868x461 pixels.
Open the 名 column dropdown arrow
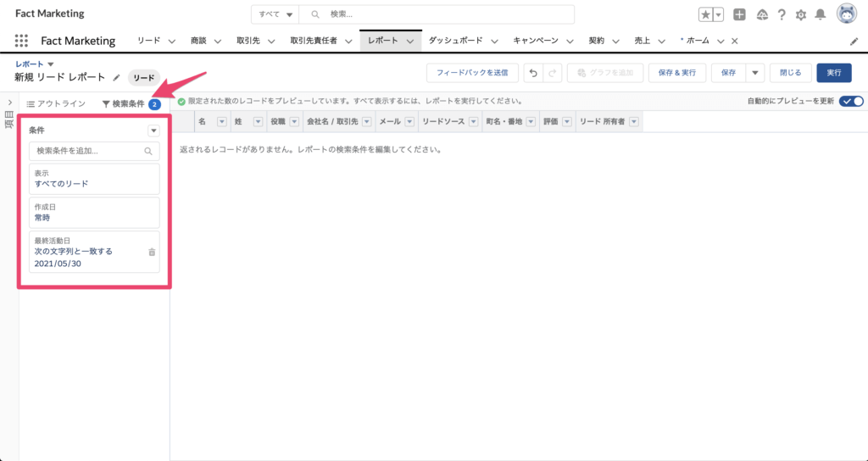[x=222, y=122]
